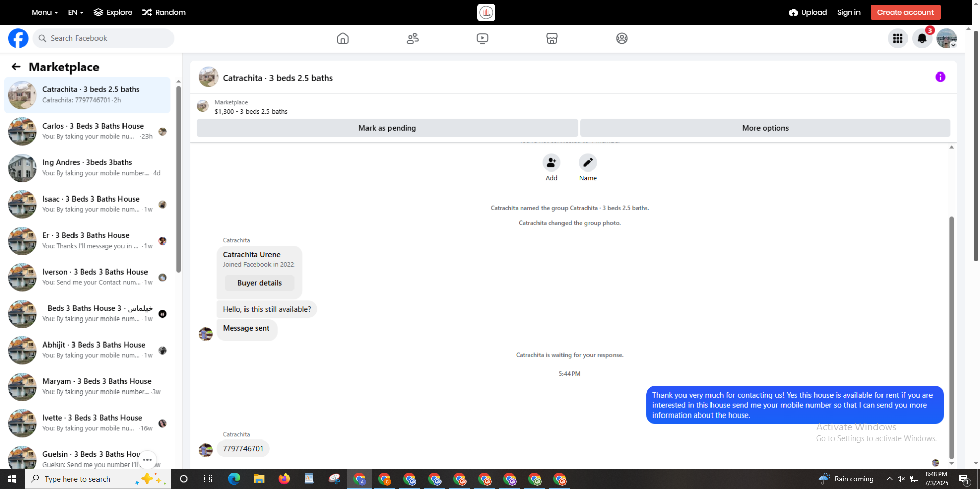Screen dimensions: 980x489
Task: Go back with the Marketplace arrow
Action: pyautogui.click(x=16, y=67)
